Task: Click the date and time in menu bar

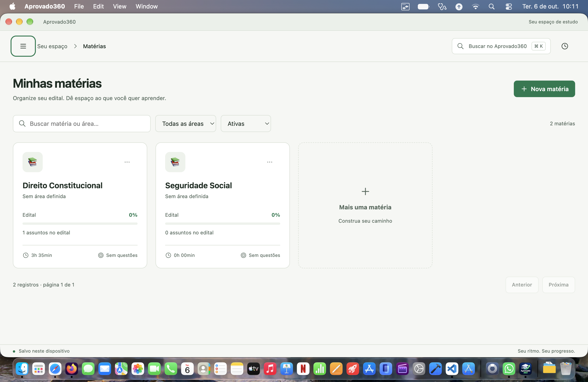Action: tap(550, 6)
